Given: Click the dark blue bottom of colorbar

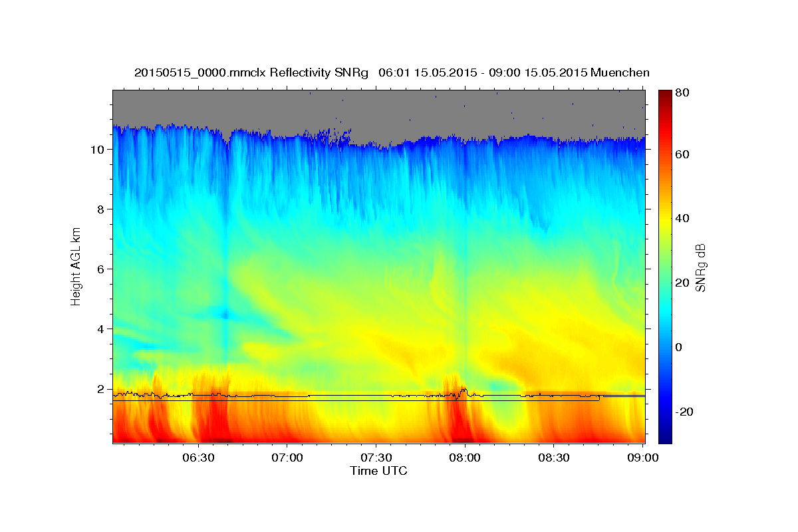Looking at the screenshot, I should click(x=665, y=438).
